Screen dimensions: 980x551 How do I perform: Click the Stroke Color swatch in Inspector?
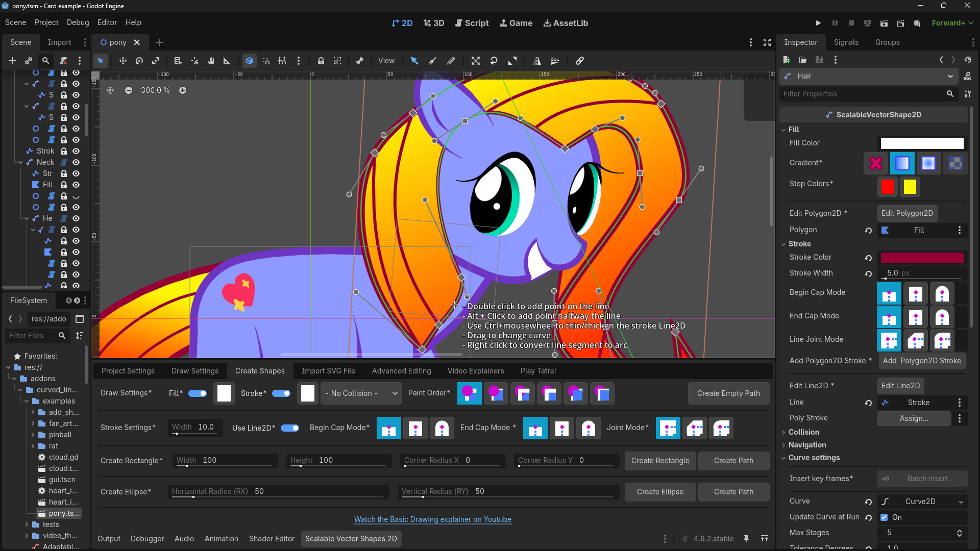(922, 258)
